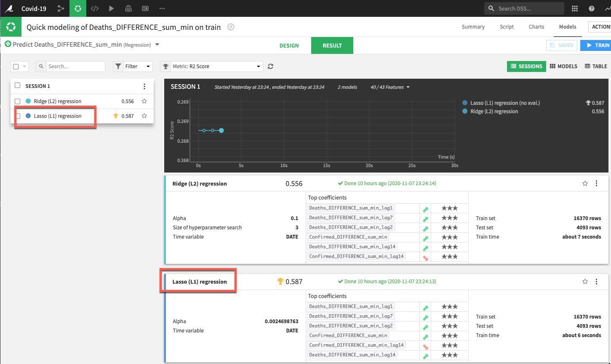Image resolution: width=611 pixels, height=364 pixels.
Task: Expand the 40 / 43 Features dropdown
Action: pyautogui.click(x=390, y=87)
